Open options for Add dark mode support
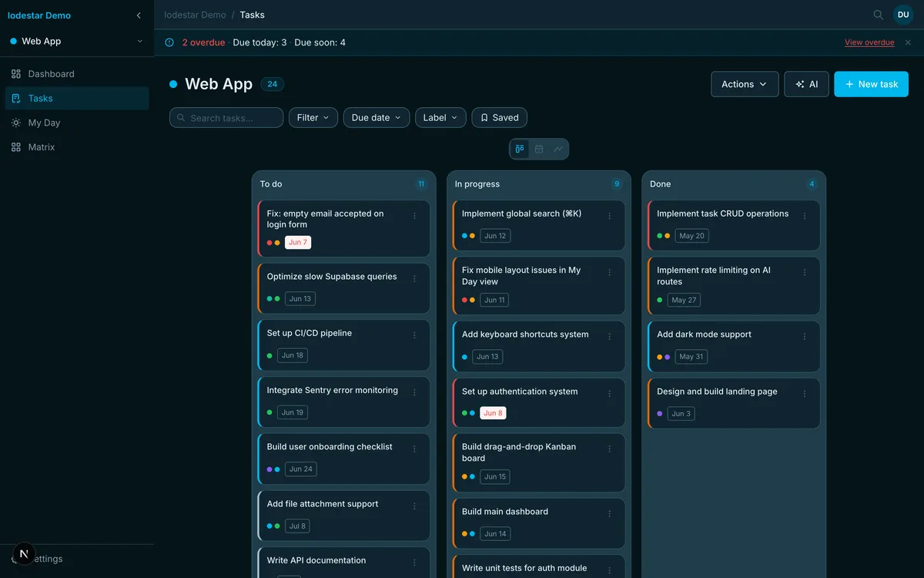924x578 pixels. (805, 337)
